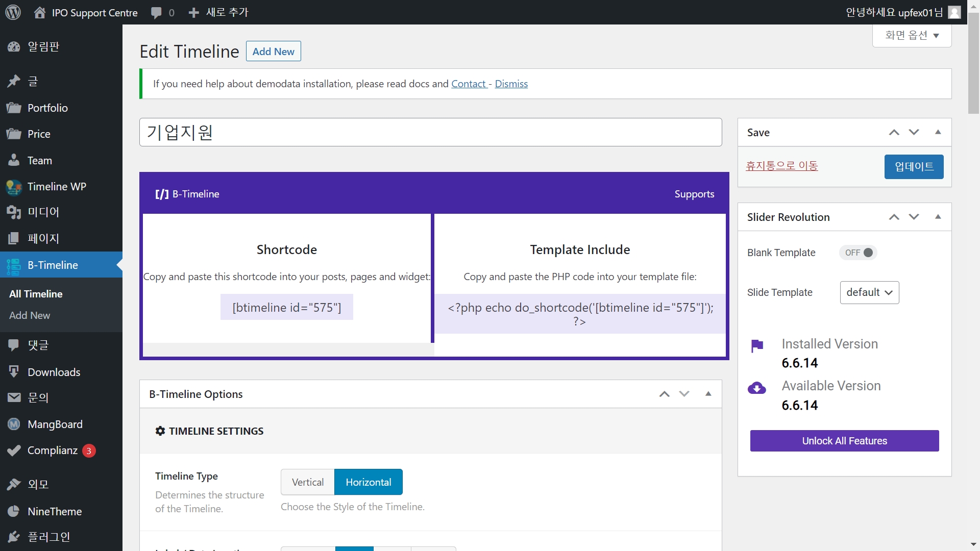Click the appearance paintbrush icon
The width and height of the screenshot is (980, 551).
point(14,484)
